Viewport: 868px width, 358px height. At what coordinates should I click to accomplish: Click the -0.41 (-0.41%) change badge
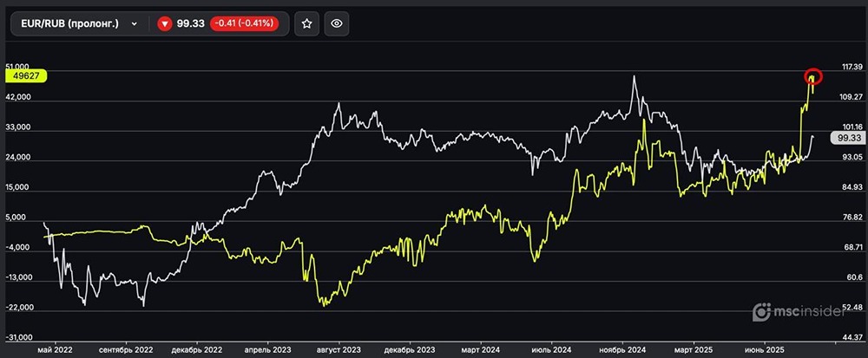[x=244, y=23]
